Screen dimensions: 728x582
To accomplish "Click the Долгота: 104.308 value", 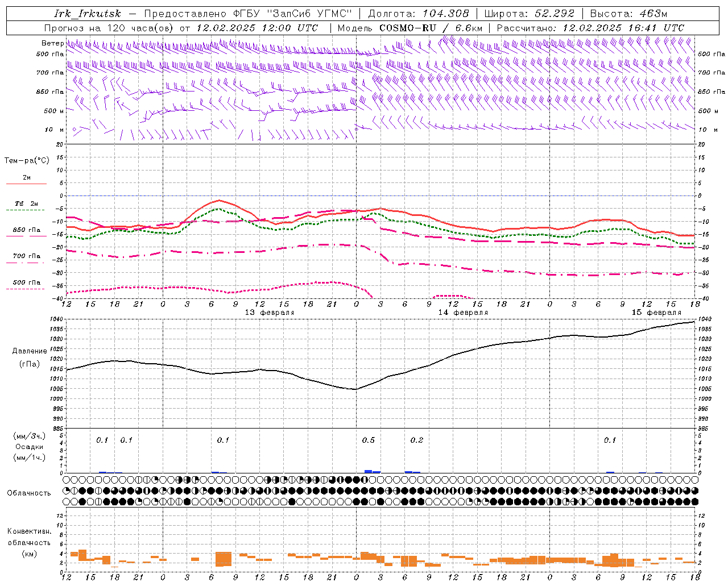I will (x=419, y=14).
